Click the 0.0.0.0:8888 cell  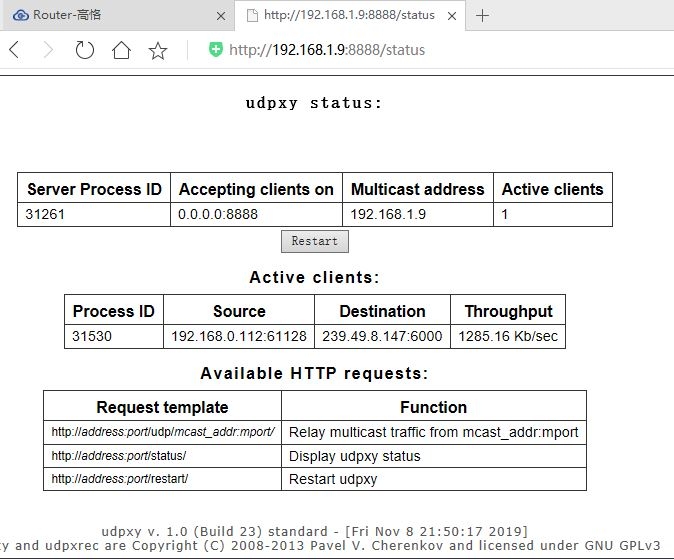[x=256, y=214]
